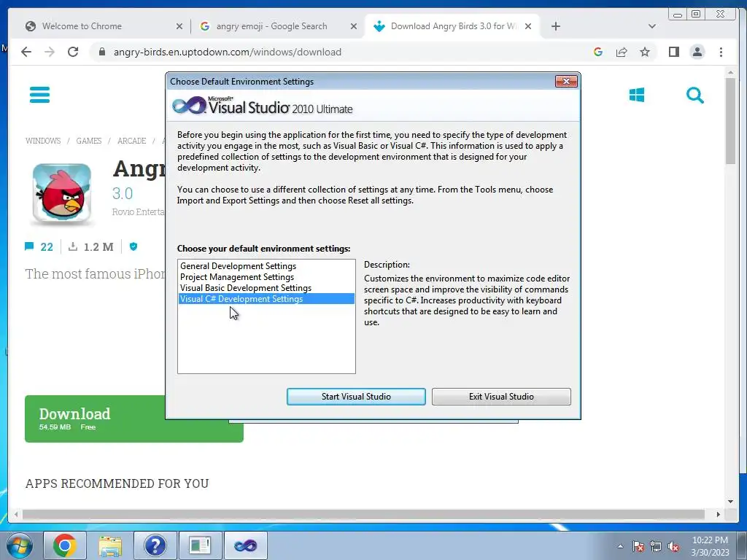Reload the current Chrome page
747x560 pixels.
tap(73, 52)
